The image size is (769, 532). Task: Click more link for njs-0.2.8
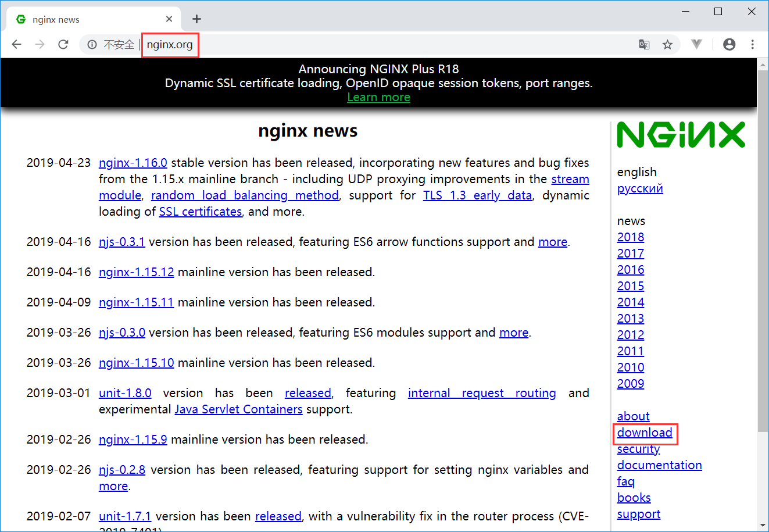coord(113,486)
